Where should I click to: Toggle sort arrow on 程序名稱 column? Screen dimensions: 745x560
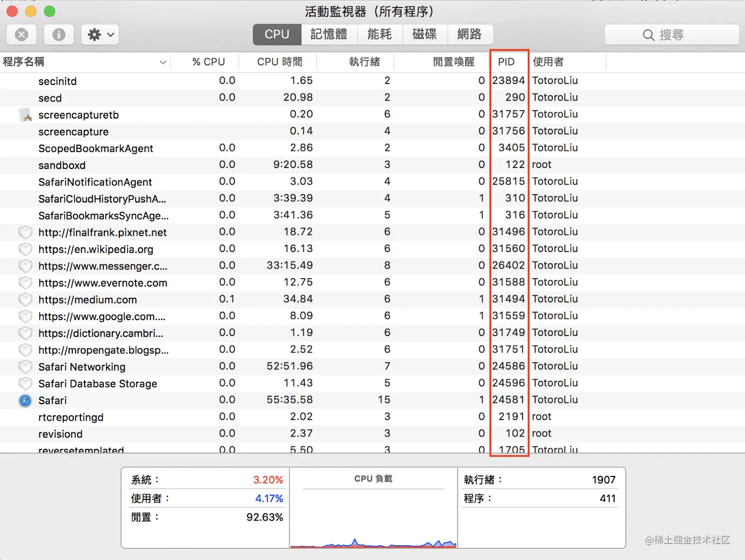(163, 62)
